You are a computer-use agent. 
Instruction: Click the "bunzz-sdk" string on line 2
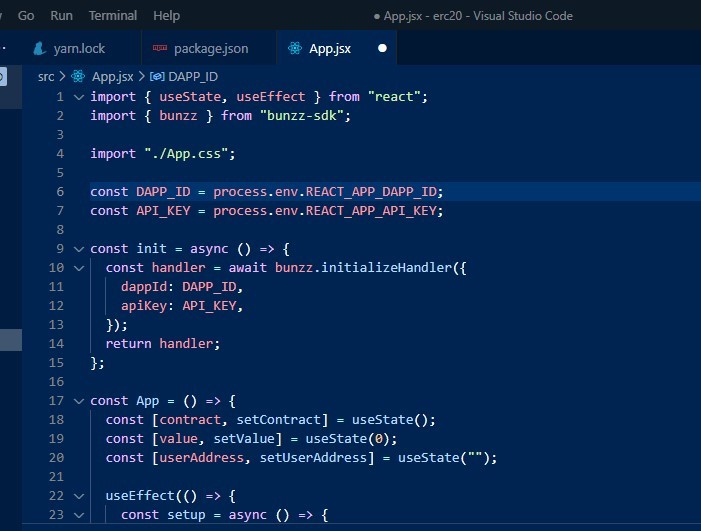(301, 116)
